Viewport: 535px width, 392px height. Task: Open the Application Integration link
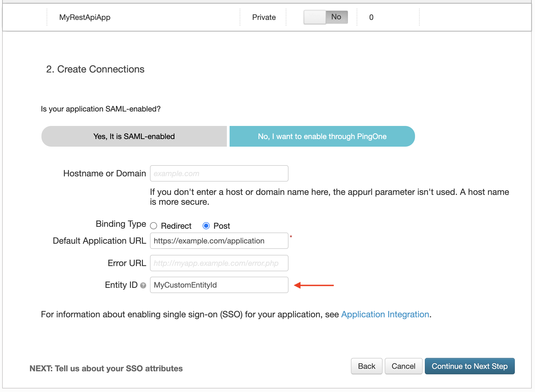pos(385,314)
